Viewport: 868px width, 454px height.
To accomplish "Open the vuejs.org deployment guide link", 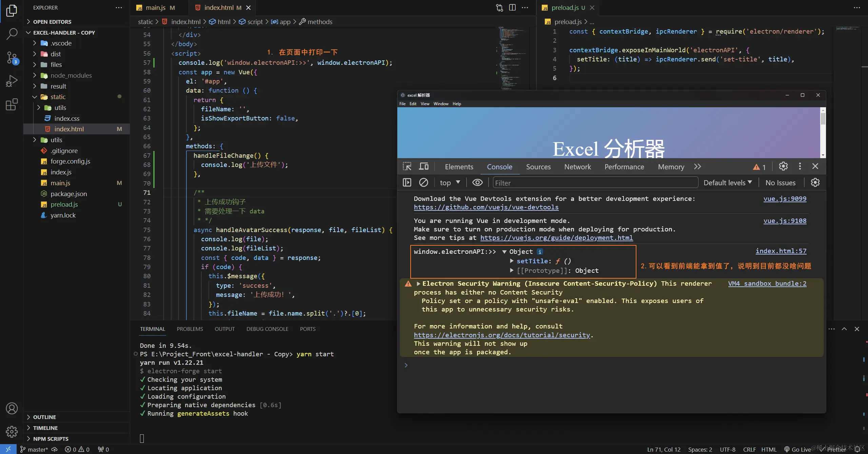I will click(x=556, y=238).
